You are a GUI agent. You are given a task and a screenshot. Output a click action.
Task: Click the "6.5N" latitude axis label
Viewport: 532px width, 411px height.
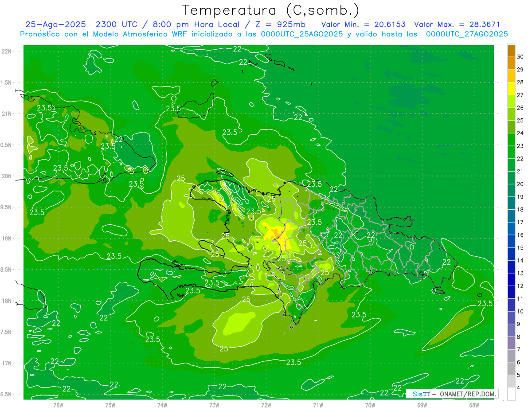pos(6,394)
